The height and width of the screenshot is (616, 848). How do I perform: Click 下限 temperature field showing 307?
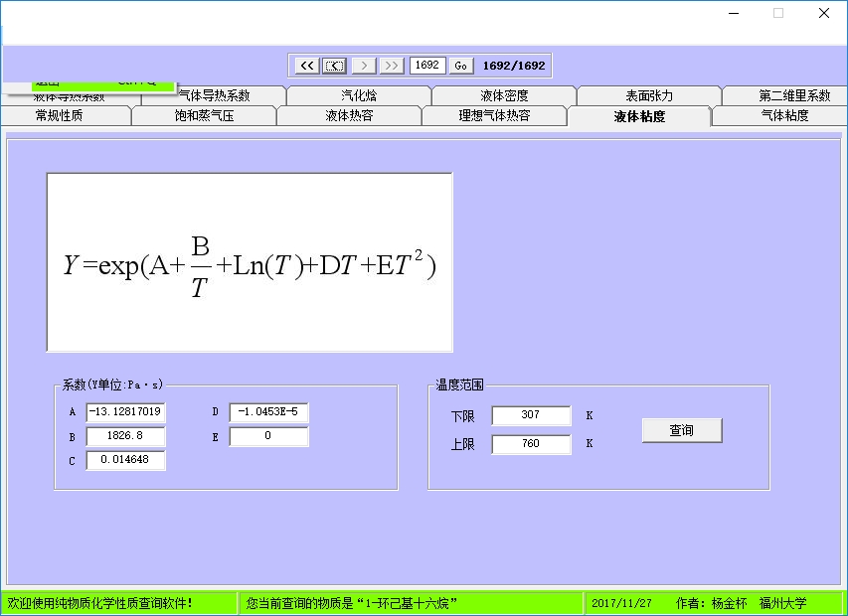point(531,415)
